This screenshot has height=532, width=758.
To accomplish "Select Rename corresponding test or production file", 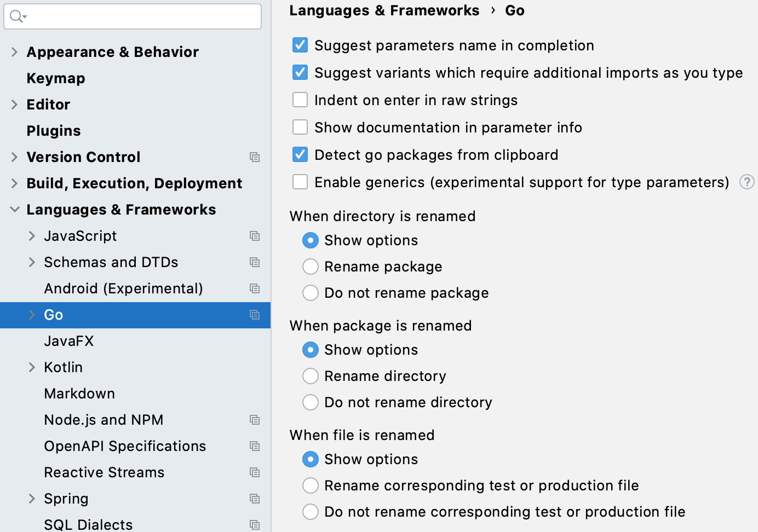I will 311,485.
